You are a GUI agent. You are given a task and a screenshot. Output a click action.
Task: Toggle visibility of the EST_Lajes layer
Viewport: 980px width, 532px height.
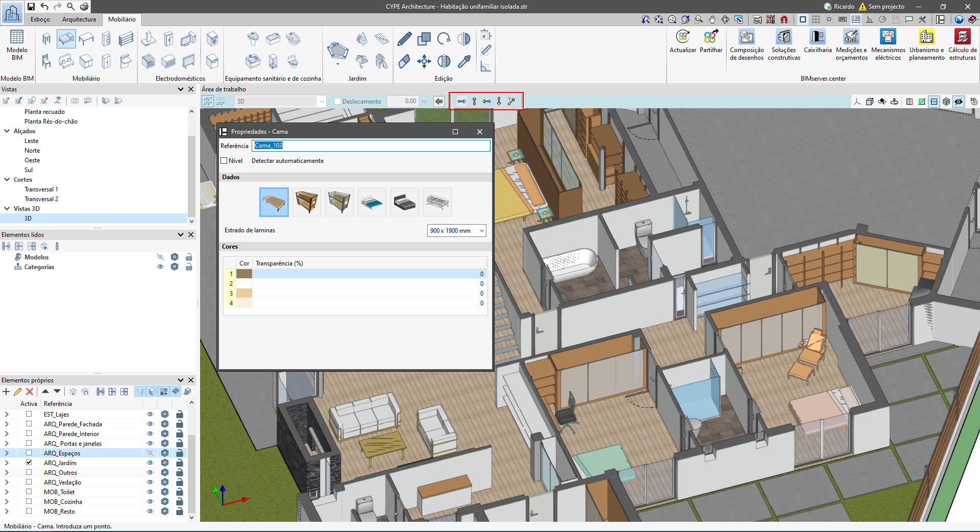pos(150,415)
